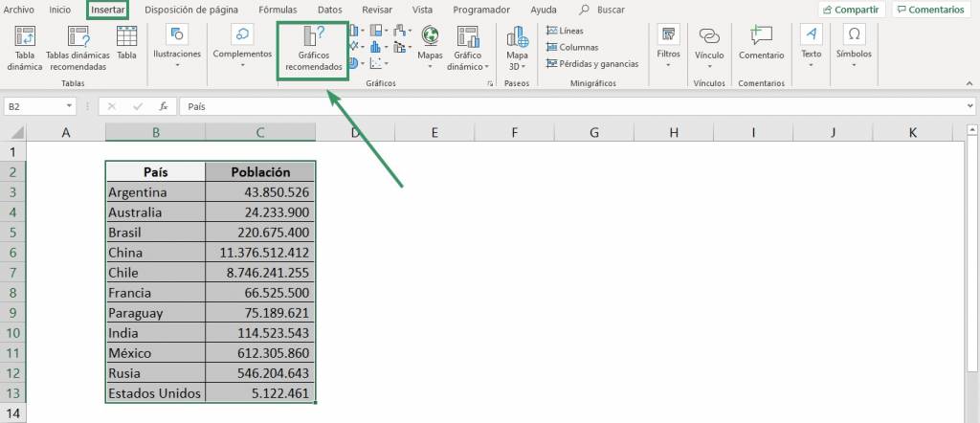Click the search magnifier Buscar
Viewport: 980px width, 423px height.
(585, 10)
